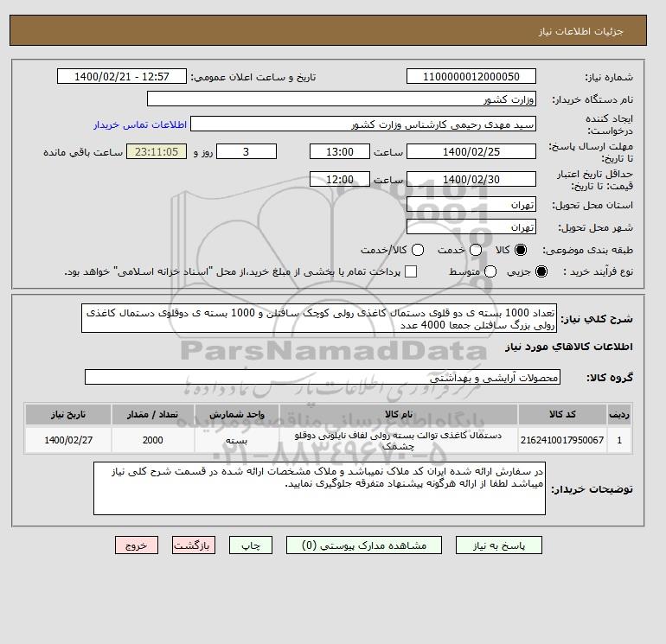Click the تعداد / مقدار column header
Screen dimensions: 666x644
[x=153, y=414]
